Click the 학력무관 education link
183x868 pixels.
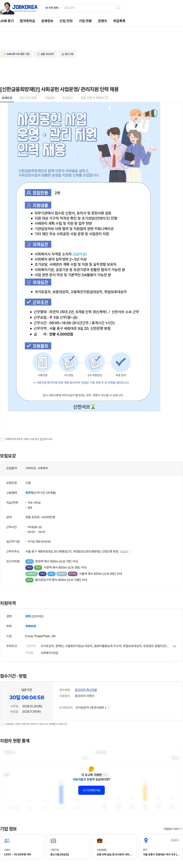click(31, 626)
